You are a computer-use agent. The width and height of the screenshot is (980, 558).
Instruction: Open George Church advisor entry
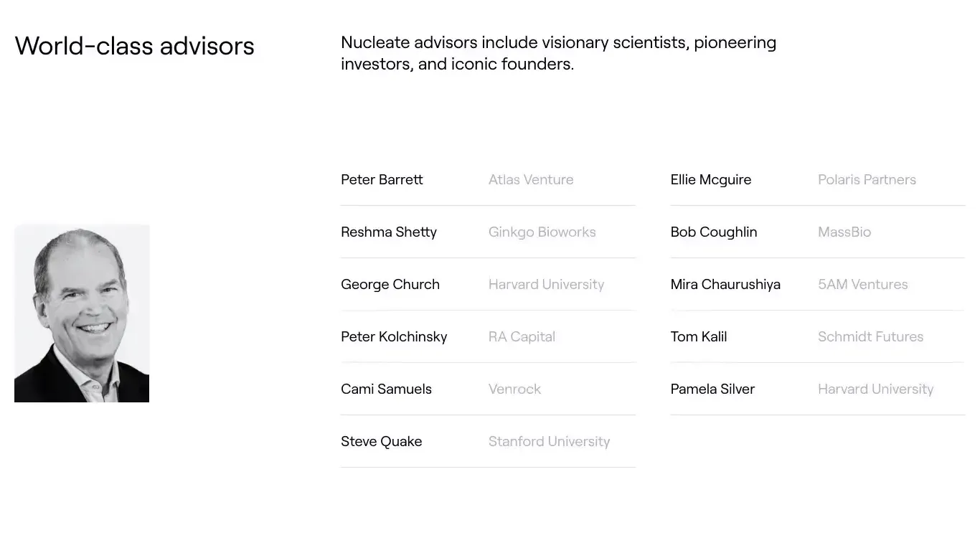pyautogui.click(x=390, y=284)
